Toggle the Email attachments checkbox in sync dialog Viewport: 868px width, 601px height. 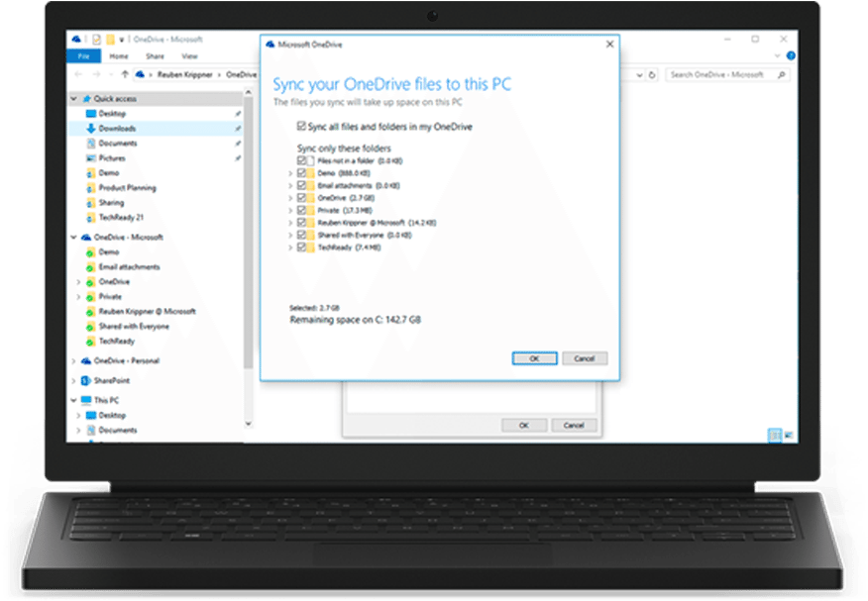(x=301, y=185)
